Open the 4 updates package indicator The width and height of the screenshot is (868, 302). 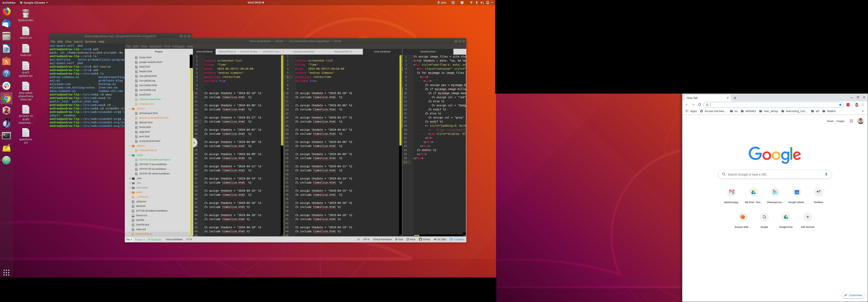[x=457, y=239]
